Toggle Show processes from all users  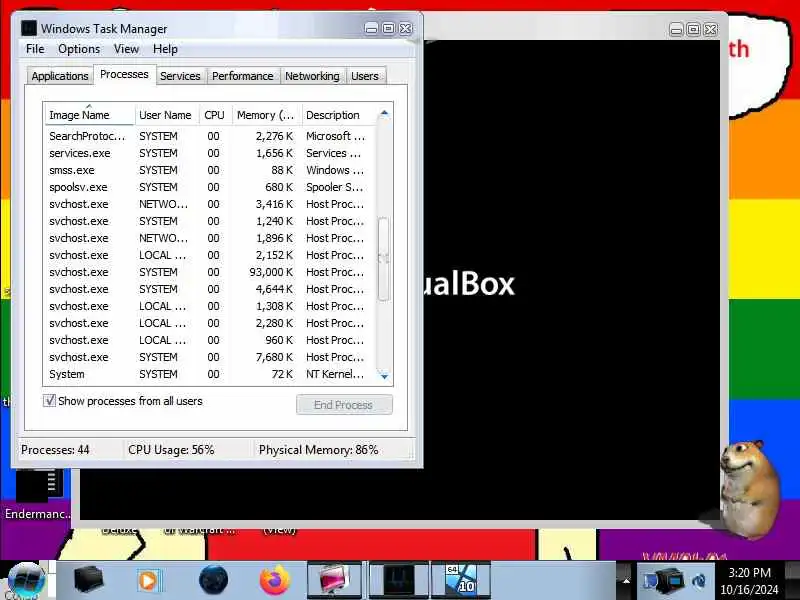coord(49,401)
